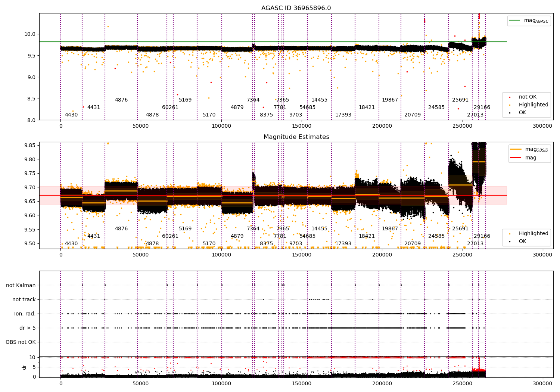Click obsid label 9703 in the top plot
This screenshot has width=560, height=392.
[x=296, y=115]
